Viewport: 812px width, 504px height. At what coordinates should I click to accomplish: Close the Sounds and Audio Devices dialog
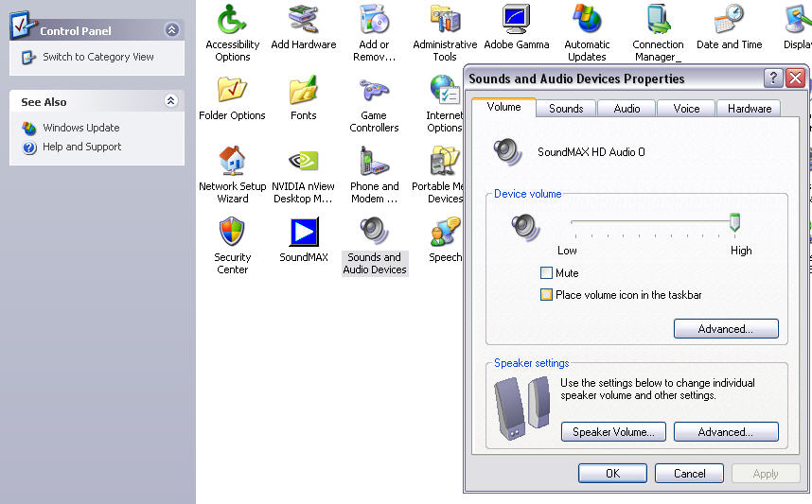(795, 78)
